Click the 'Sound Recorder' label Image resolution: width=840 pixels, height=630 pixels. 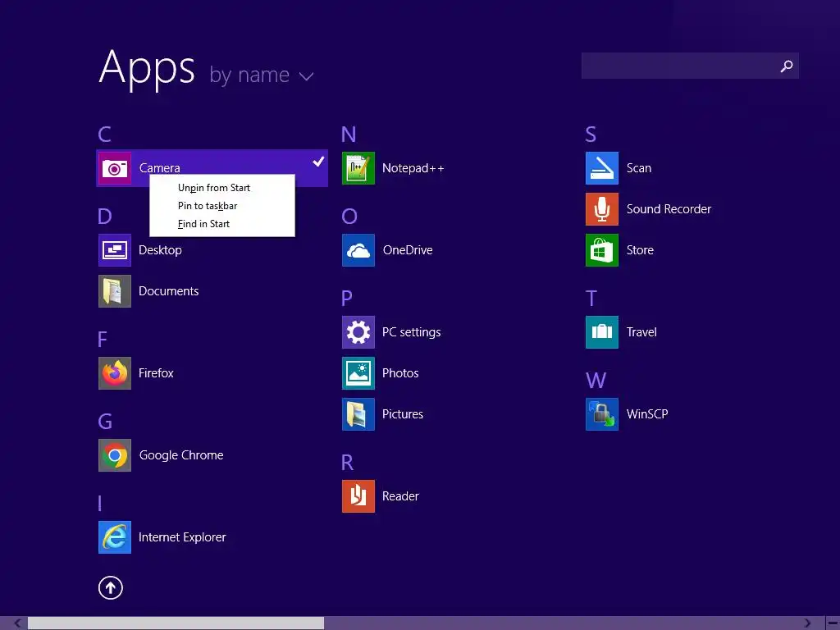[x=669, y=209]
